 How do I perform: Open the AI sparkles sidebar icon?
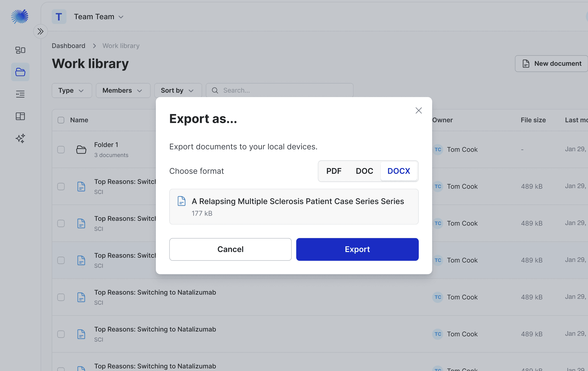pyautogui.click(x=20, y=138)
